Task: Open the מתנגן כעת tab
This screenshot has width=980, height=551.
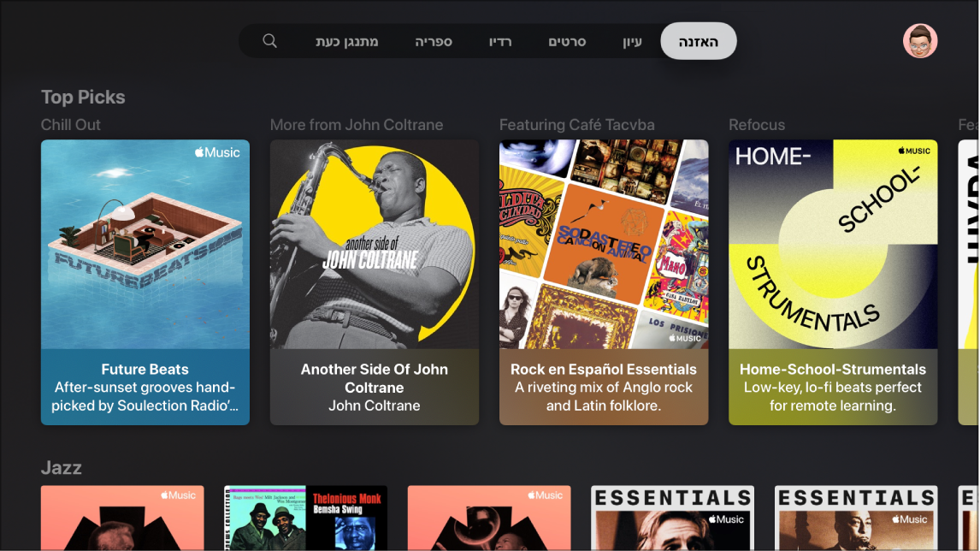Action: pyautogui.click(x=347, y=42)
